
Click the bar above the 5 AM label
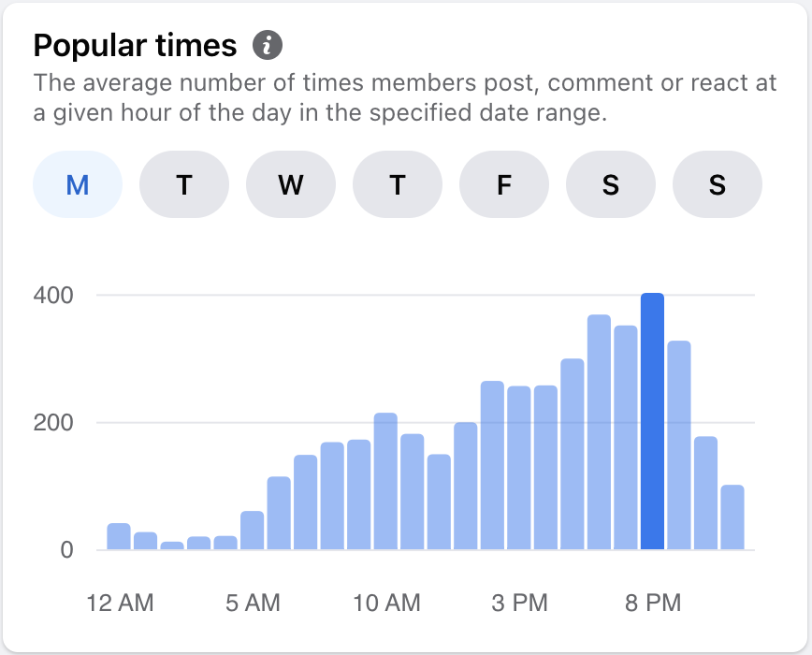click(253, 531)
